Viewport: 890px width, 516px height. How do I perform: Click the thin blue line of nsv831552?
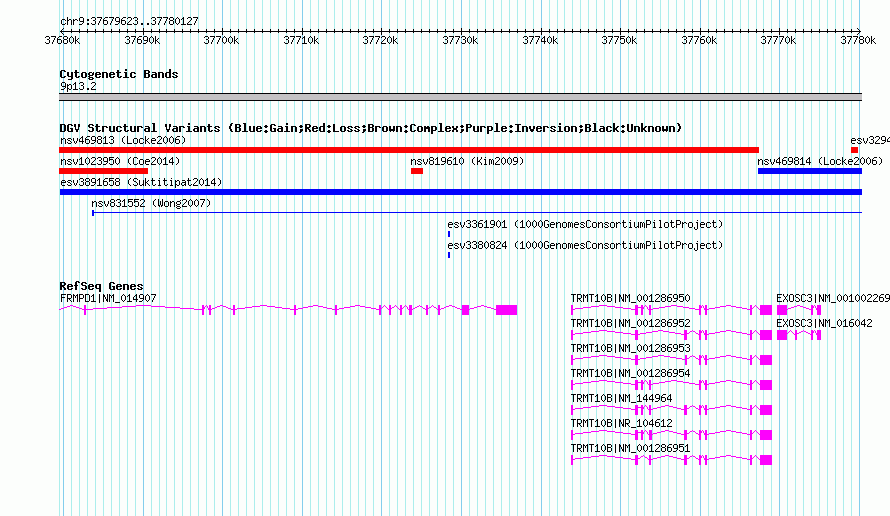coord(477,213)
